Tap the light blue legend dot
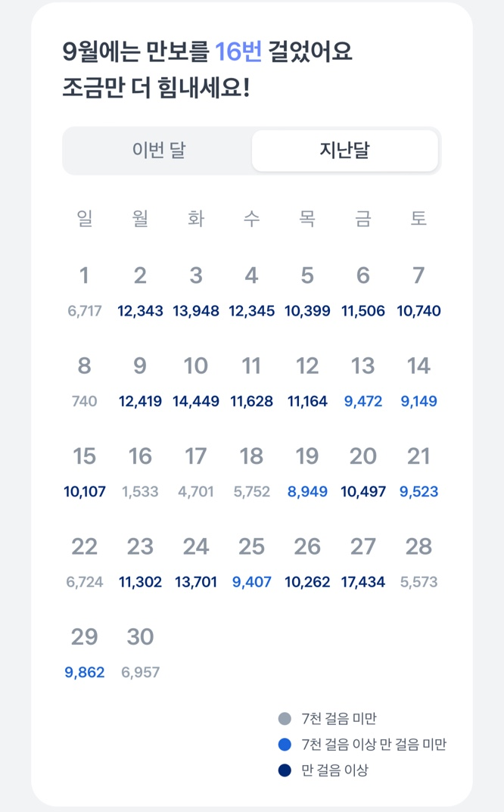The height and width of the screenshot is (812, 504). [x=285, y=745]
